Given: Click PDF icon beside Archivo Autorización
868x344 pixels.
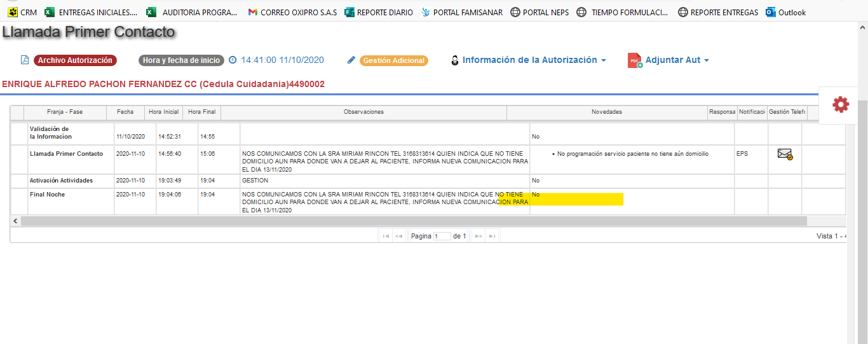Looking at the screenshot, I should coord(25,60).
